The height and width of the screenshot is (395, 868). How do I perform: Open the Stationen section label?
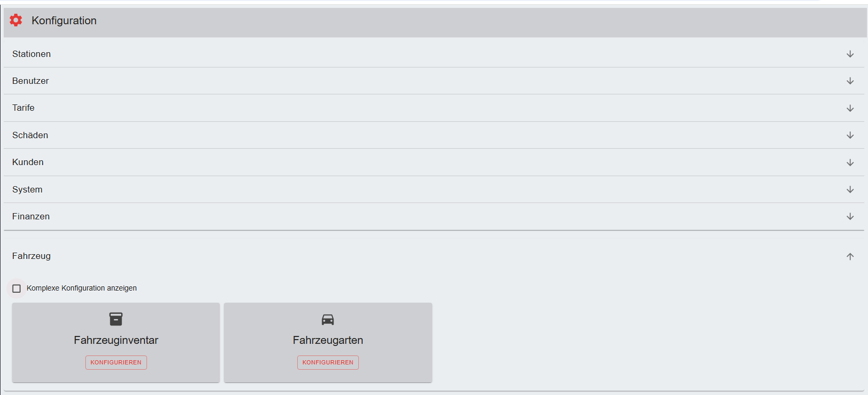click(32, 54)
